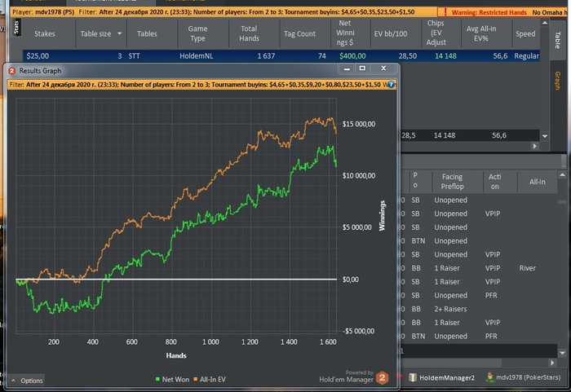This screenshot has height=392, width=571.
Task: Select the BB 2+ Raisers hand row
Action: pos(479,309)
